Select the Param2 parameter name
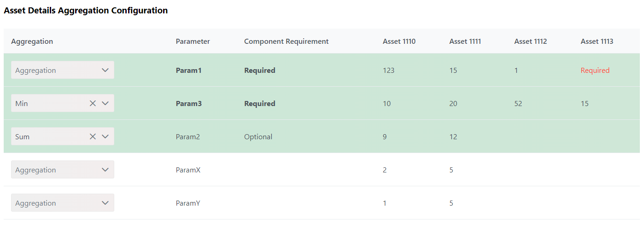The image size is (644, 225). pyautogui.click(x=188, y=137)
